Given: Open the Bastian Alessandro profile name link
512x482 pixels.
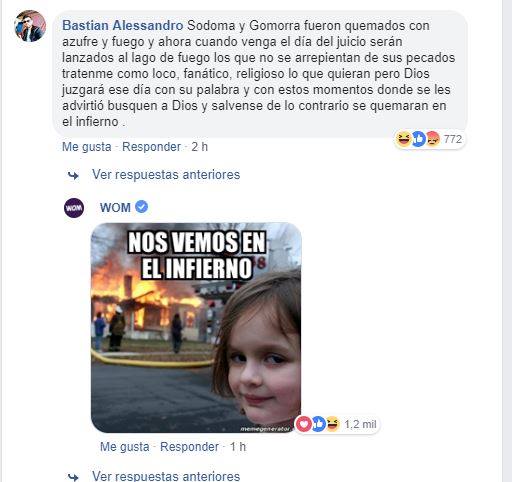Looking at the screenshot, I should tap(123, 26).
